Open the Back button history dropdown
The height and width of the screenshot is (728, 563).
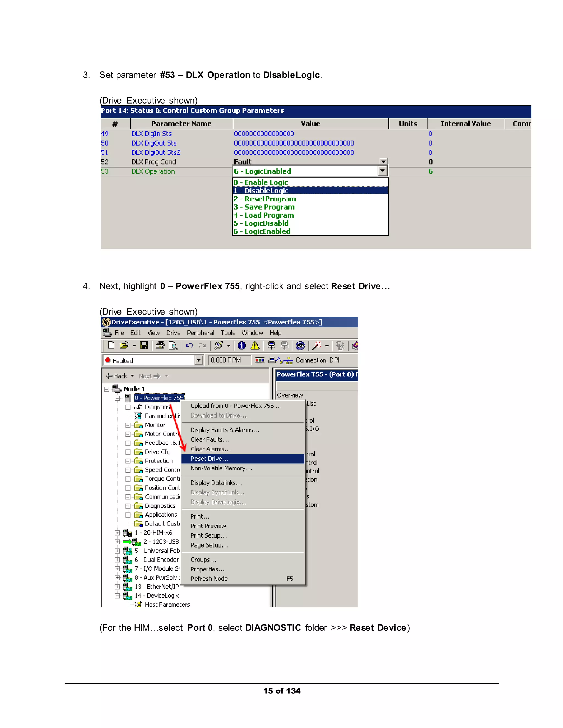pos(133,376)
